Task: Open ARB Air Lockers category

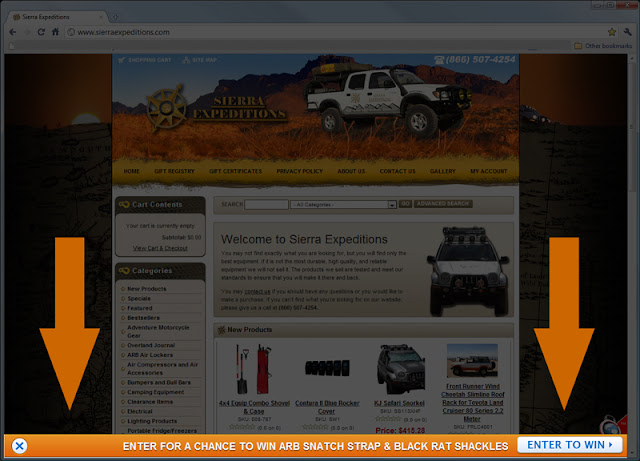Action: coord(150,355)
